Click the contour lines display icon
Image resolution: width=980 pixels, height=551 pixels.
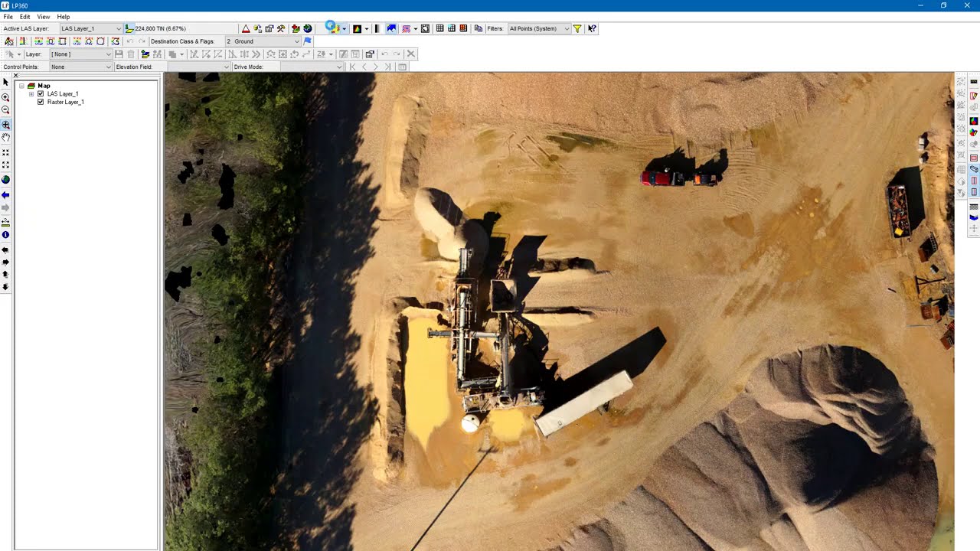[x=406, y=29]
